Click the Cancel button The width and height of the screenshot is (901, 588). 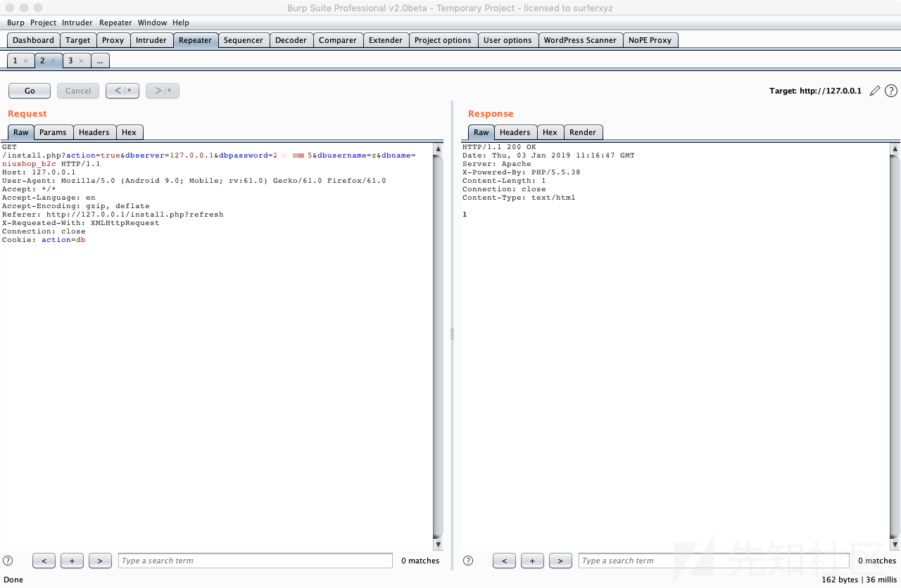[x=78, y=91]
